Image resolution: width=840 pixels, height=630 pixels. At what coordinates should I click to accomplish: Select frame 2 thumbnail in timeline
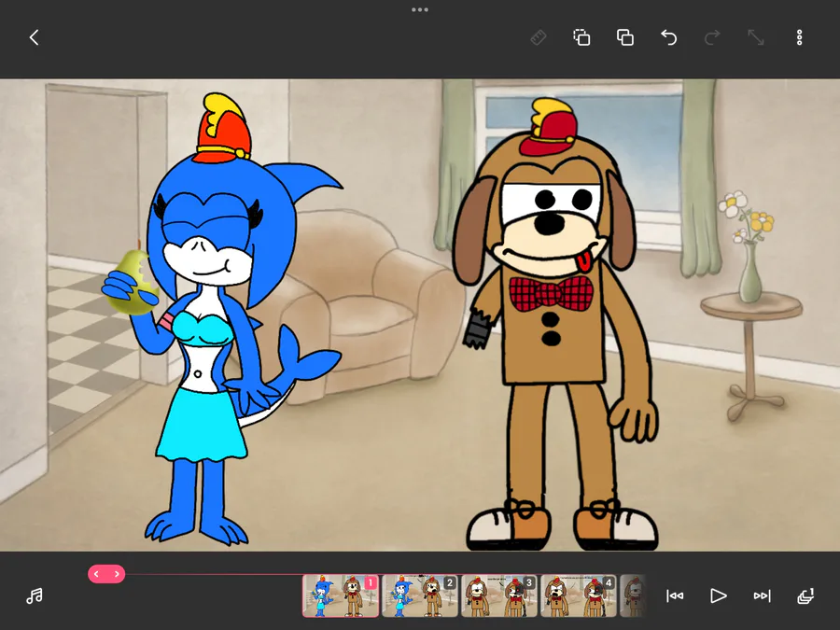[x=420, y=595]
